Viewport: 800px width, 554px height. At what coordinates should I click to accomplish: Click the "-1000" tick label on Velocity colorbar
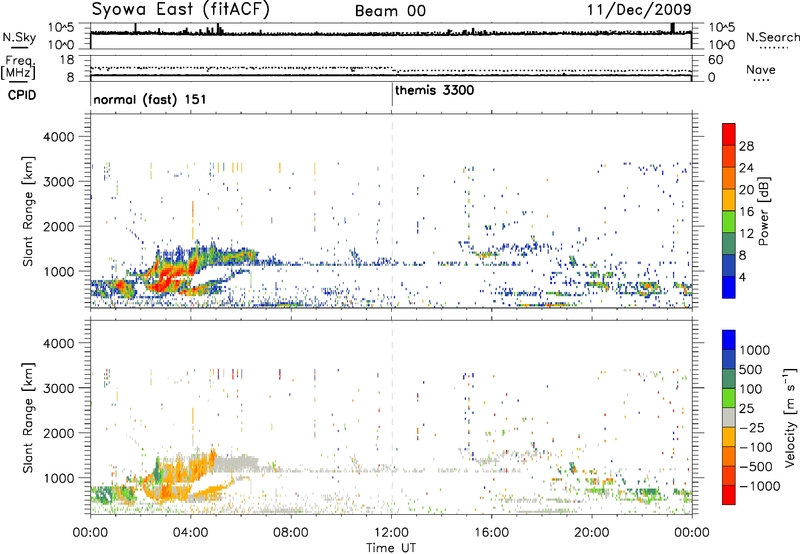pyautogui.click(x=759, y=486)
